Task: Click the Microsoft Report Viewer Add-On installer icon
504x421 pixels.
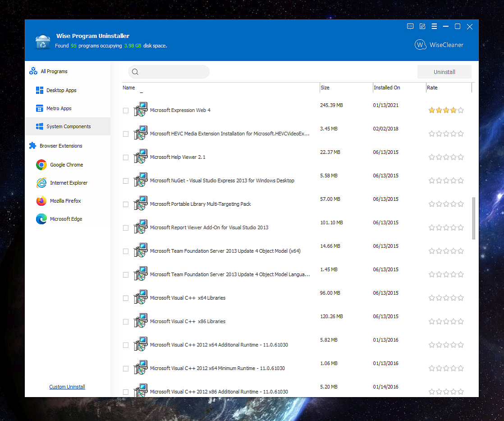Action: click(x=141, y=227)
